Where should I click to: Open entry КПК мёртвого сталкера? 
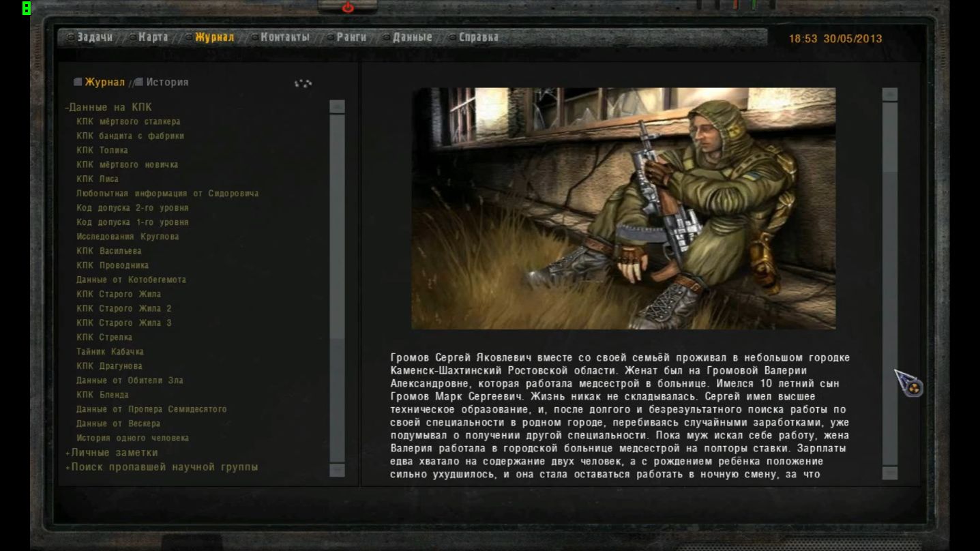[x=128, y=121]
